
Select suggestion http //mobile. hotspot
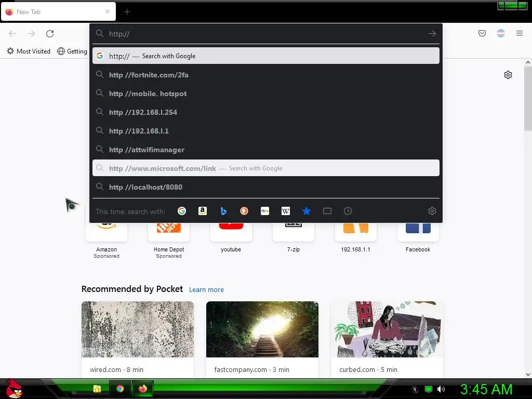(265, 94)
